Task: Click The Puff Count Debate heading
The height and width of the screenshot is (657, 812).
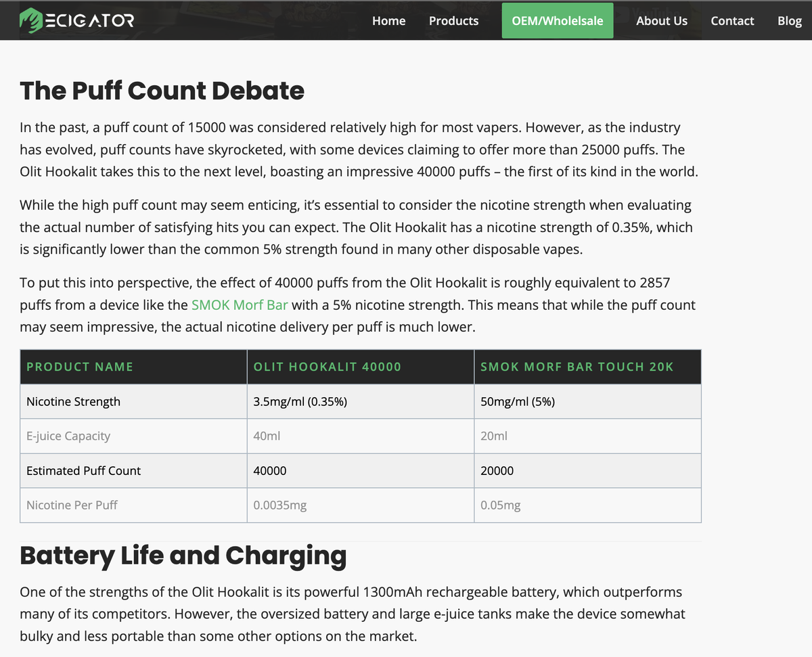Action: point(162,90)
